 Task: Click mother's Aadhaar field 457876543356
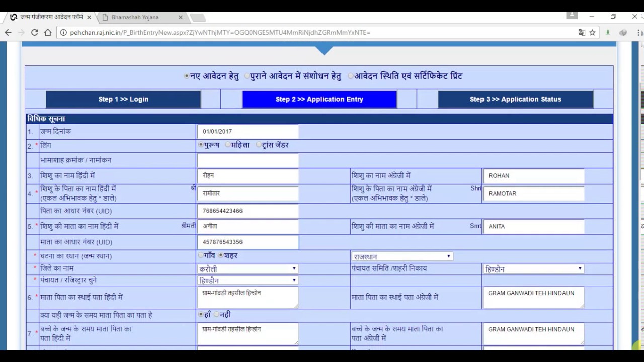click(x=248, y=242)
